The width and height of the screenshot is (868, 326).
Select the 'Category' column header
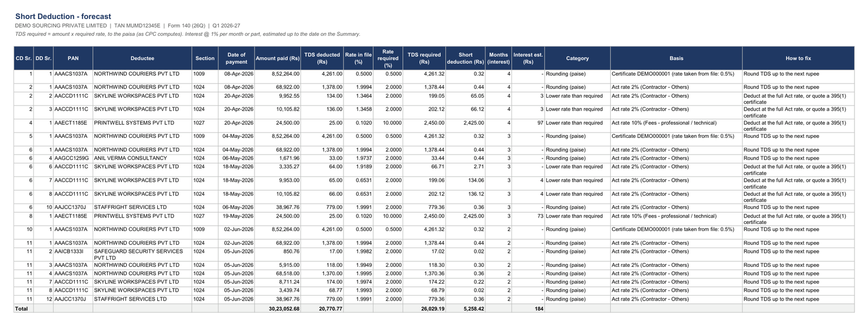pyautogui.click(x=577, y=59)
